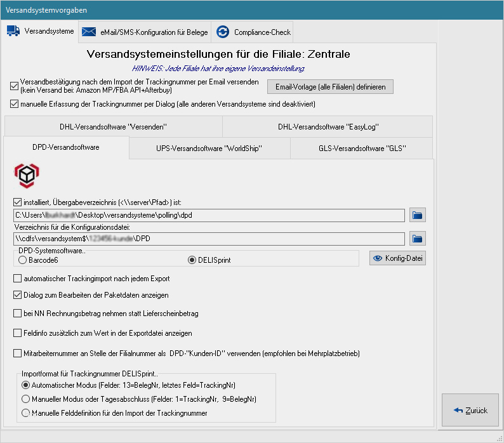
Task: Switch to UPS-Versandsoftware "WorldShip" tab
Action: (209, 149)
